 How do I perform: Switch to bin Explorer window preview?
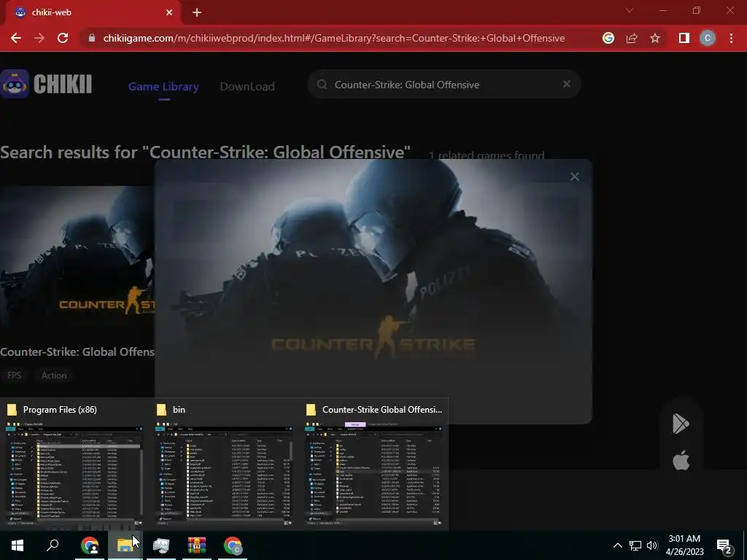[225, 464]
